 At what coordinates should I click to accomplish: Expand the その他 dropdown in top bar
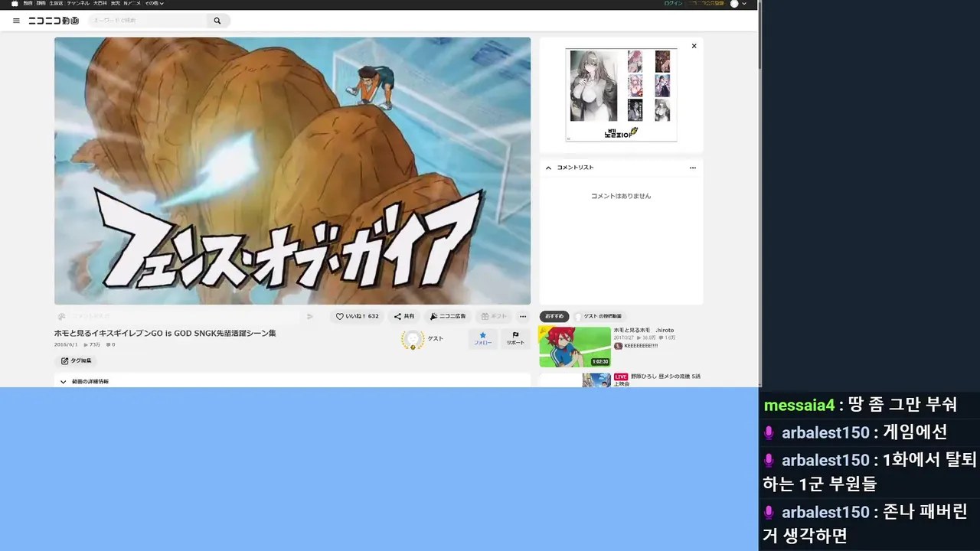(155, 4)
